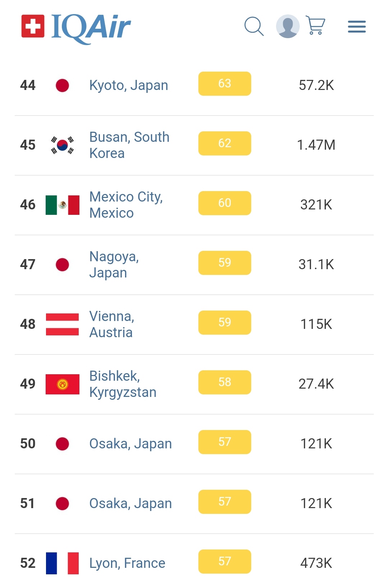The width and height of the screenshot is (377, 588).
Task: Click Kyoto's yellow AQI badge 63
Action: [225, 84]
